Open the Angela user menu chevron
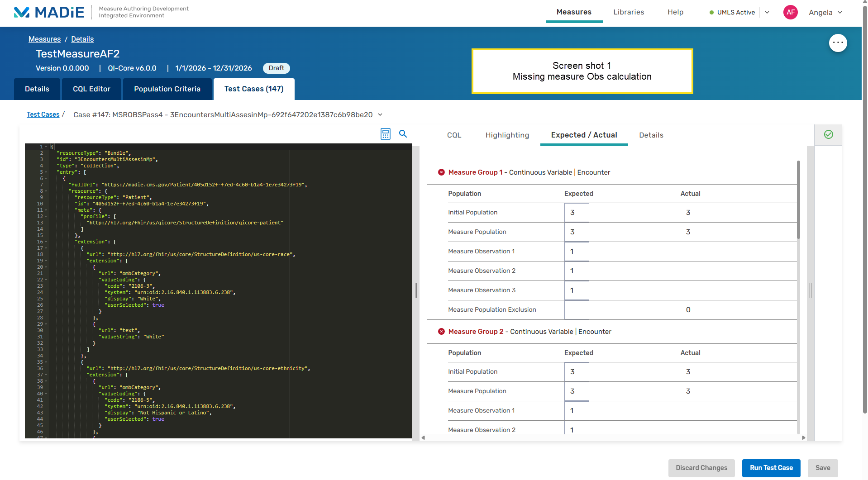This screenshot has height=480, width=868. 840,12
